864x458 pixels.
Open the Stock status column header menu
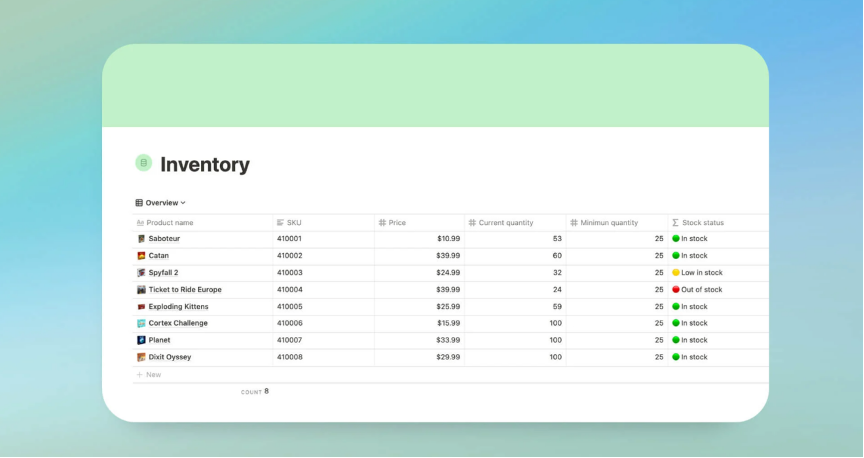click(x=702, y=223)
